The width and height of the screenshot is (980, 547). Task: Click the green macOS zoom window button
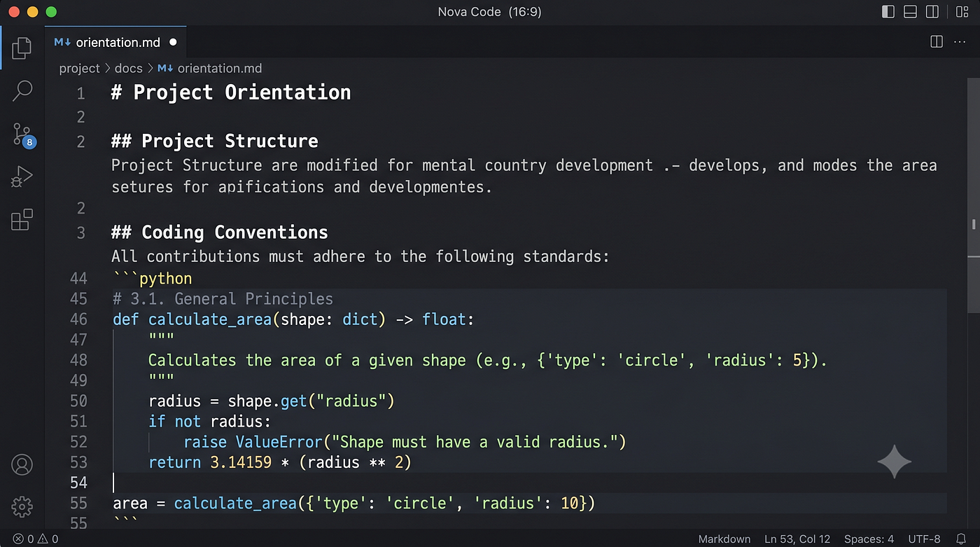pyautogui.click(x=51, y=12)
